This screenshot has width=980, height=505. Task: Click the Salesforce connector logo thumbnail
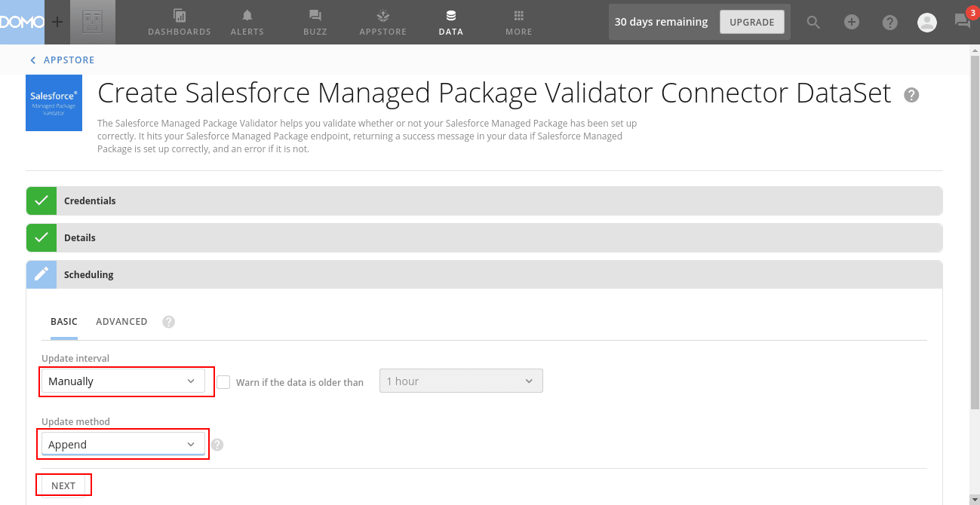pos(54,103)
